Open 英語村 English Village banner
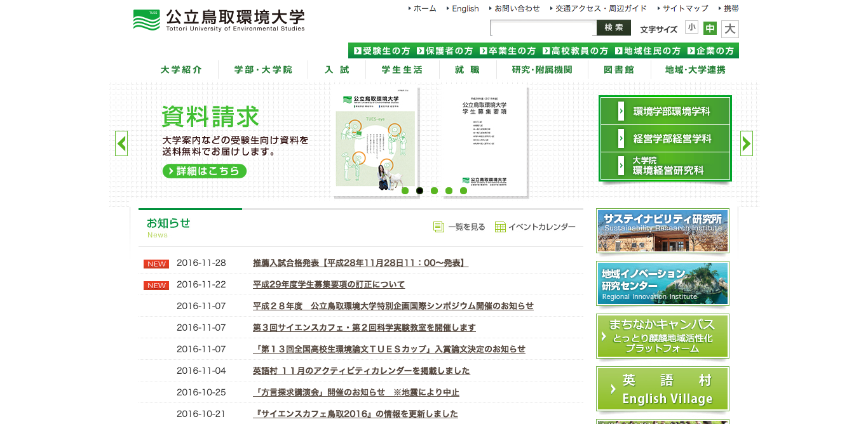The height and width of the screenshot is (424, 868). click(x=663, y=389)
